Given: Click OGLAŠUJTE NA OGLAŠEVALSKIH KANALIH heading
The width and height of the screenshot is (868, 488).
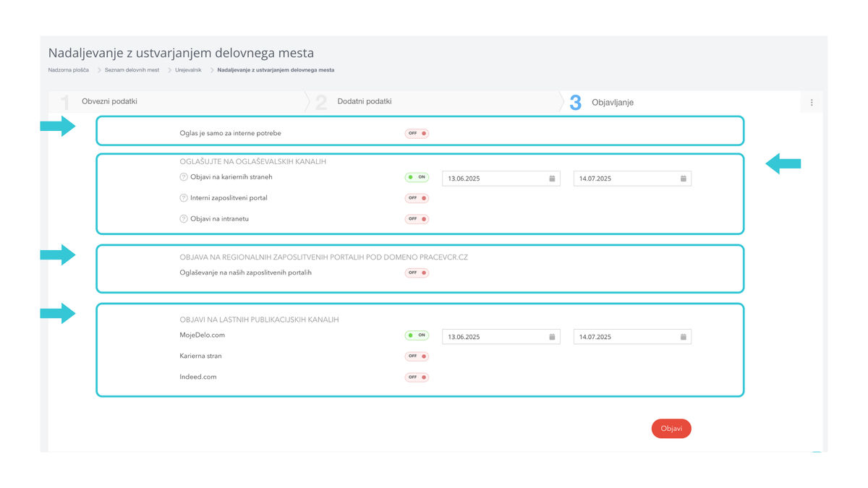Looking at the screenshot, I should pos(252,162).
